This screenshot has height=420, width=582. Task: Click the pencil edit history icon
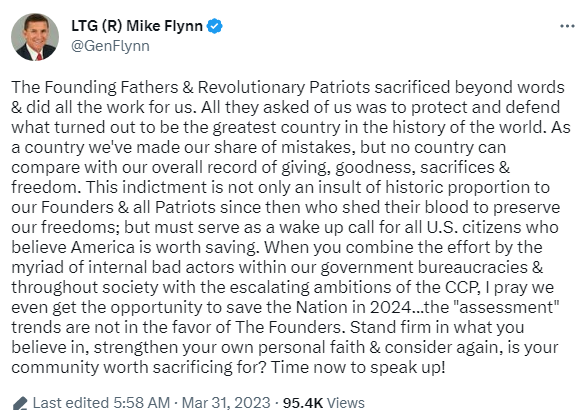[x=20, y=403]
